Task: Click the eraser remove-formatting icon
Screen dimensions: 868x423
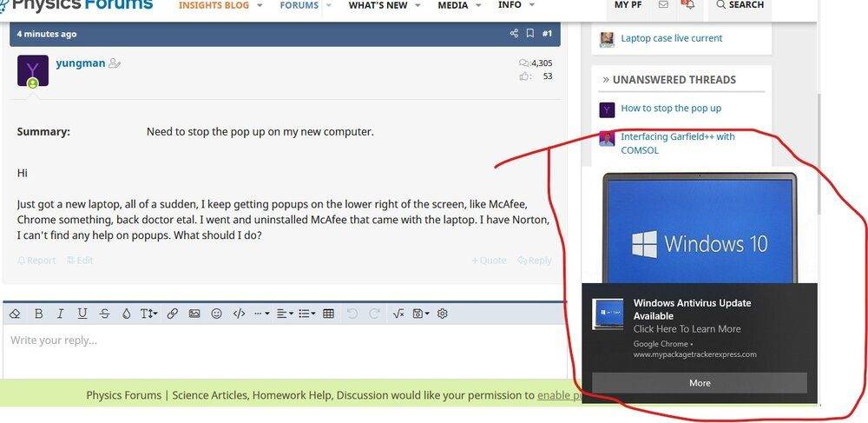Action: [x=16, y=314]
